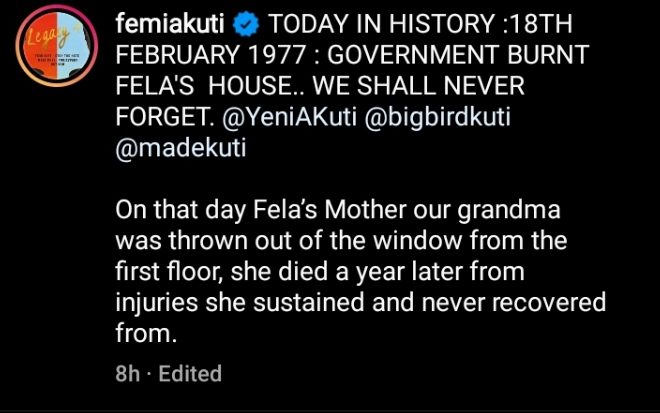660x413 pixels.
Task: Click the 8h timestamp
Action: coord(127,374)
